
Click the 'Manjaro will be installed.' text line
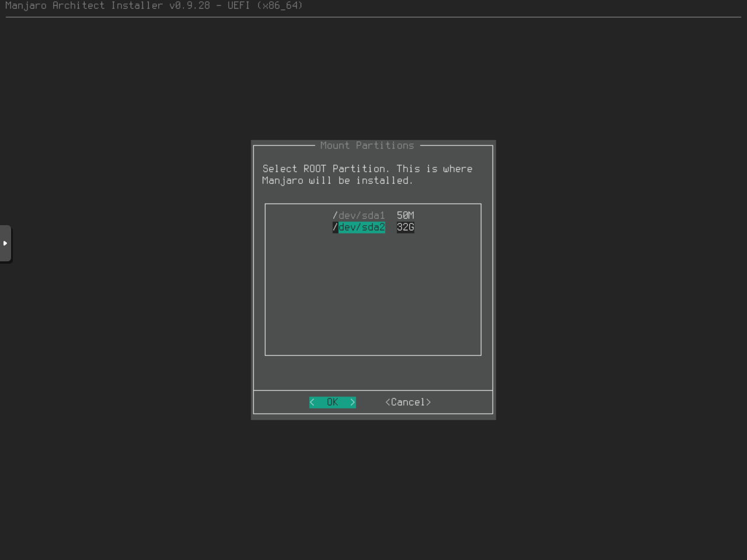click(337, 180)
